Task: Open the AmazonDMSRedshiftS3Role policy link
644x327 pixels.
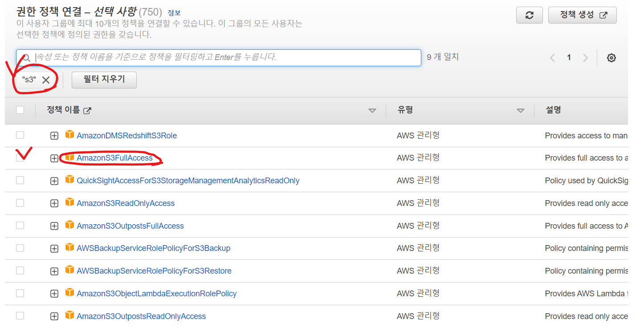Action: coord(127,136)
